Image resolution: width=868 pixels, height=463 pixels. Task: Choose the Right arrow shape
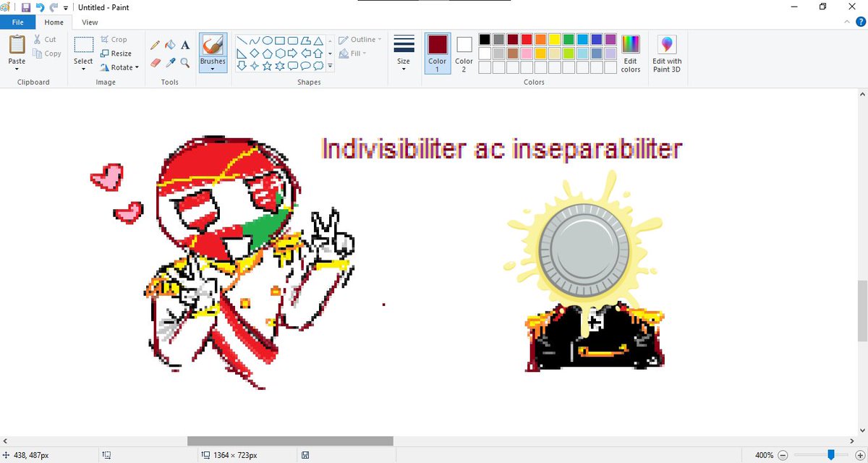(x=294, y=53)
